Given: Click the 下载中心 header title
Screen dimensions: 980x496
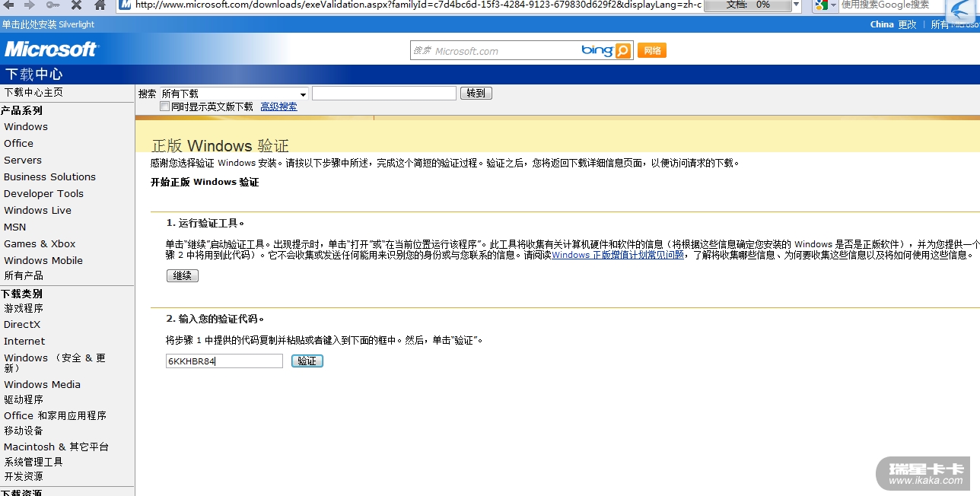Looking at the screenshot, I should coord(33,74).
